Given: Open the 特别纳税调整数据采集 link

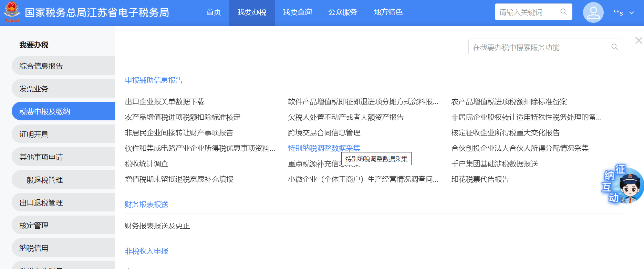Looking at the screenshot, I should point(324,148).
